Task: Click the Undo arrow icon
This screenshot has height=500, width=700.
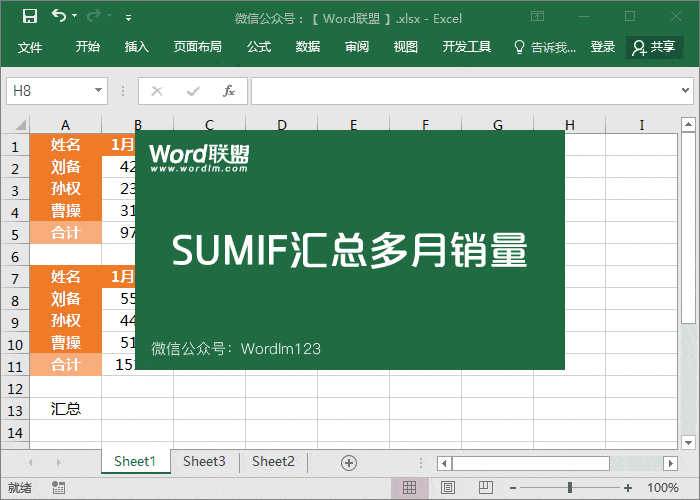Action: coord(58,16)
